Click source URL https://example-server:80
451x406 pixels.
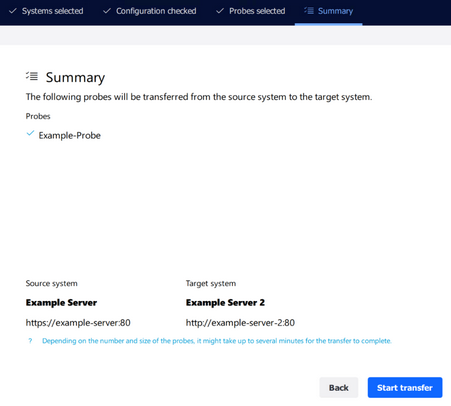coord(78,323)
